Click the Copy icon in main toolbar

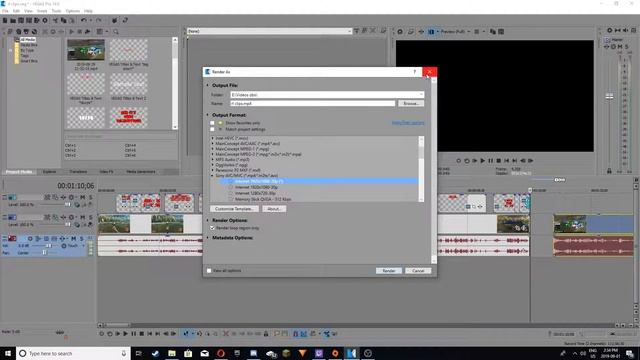coord(63,20)
